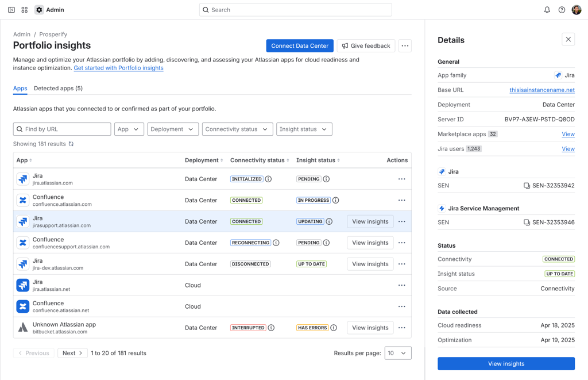588x380 pixels.
Task: View Jira users in Details
Action: [568, 149]
